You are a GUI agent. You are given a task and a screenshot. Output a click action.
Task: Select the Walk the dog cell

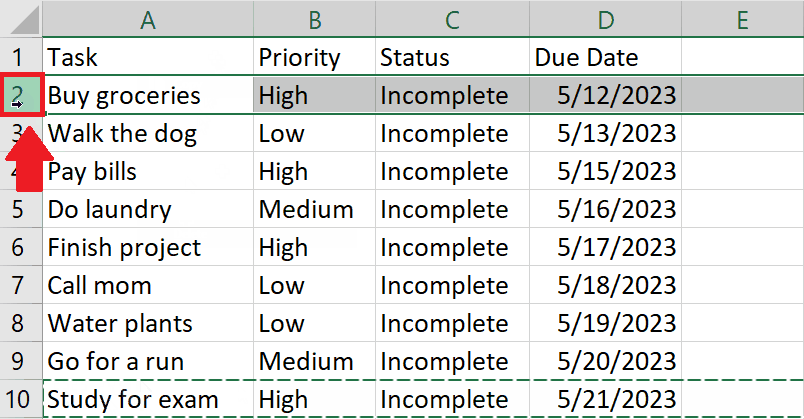click(148, 133)
